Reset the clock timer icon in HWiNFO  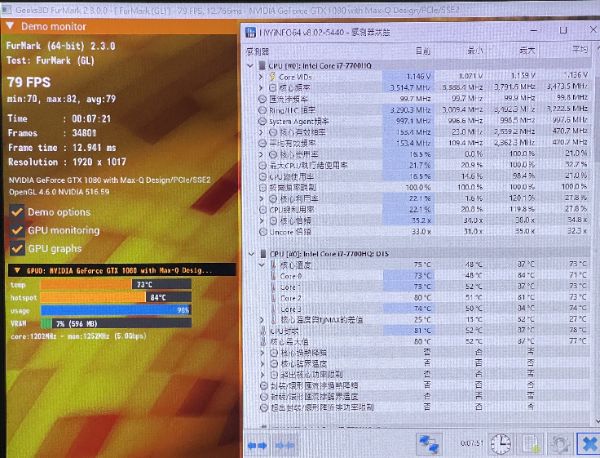point(501,444)
